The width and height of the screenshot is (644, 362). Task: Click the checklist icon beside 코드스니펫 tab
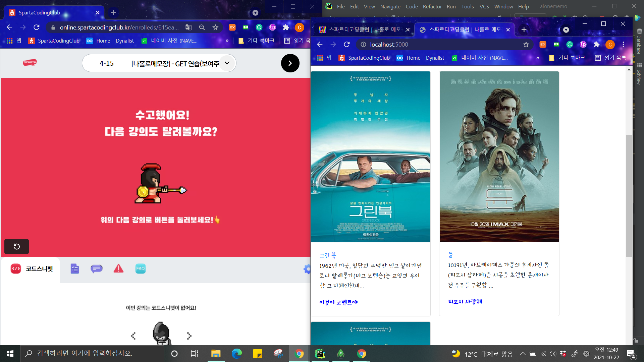[74, 268]
